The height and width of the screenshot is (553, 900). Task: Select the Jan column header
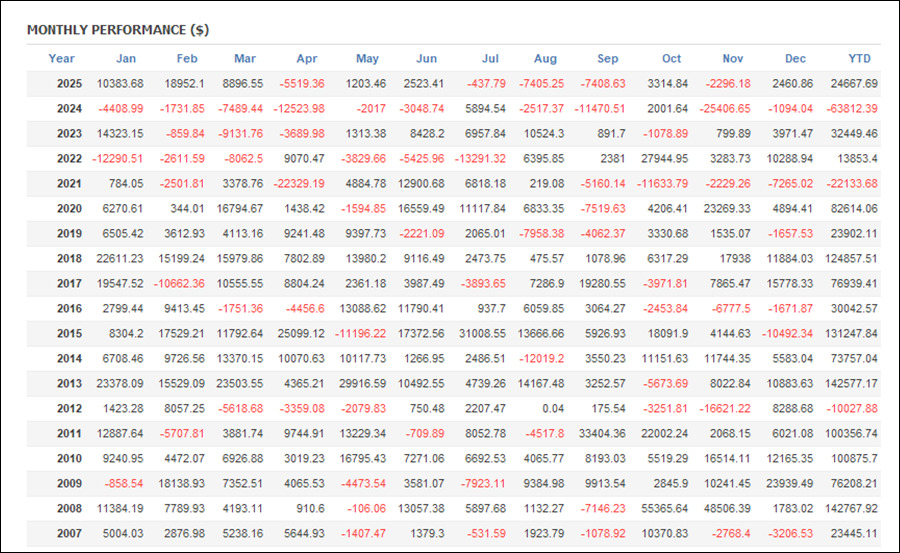(126, 58)
